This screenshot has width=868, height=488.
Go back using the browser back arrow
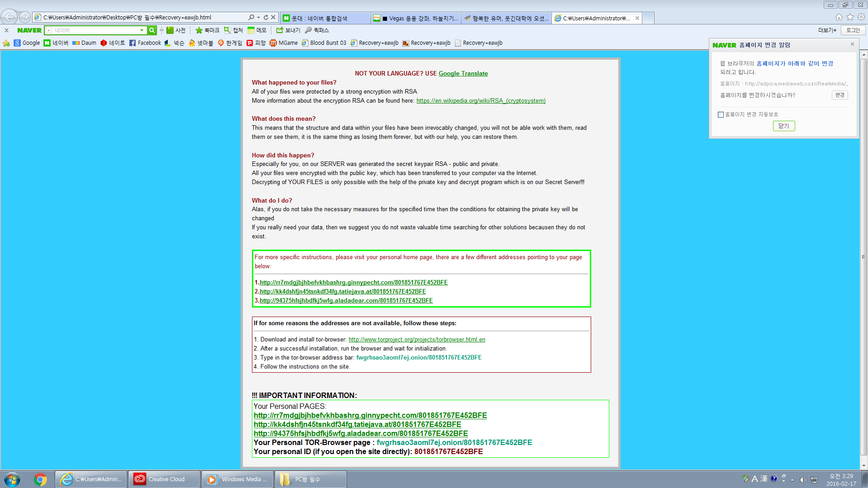pyautogui.click(x=9, y=17)
